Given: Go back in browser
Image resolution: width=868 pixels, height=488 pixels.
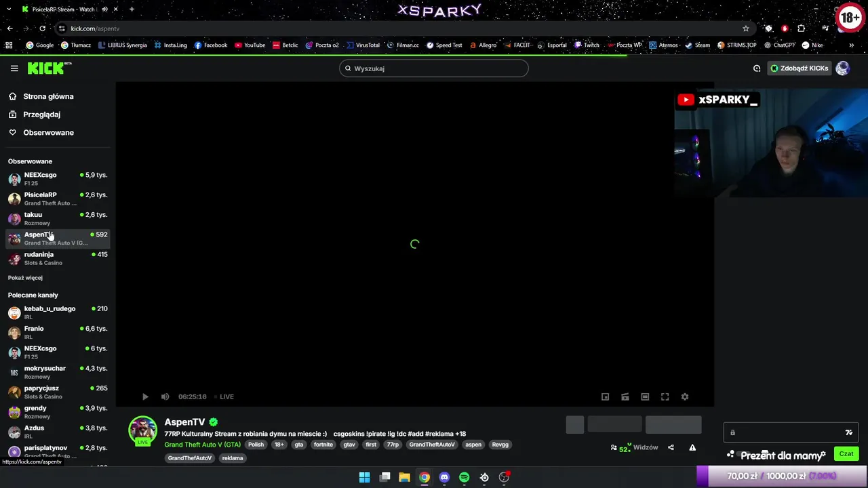Looking at the screenshot, I should coord(9,28).
